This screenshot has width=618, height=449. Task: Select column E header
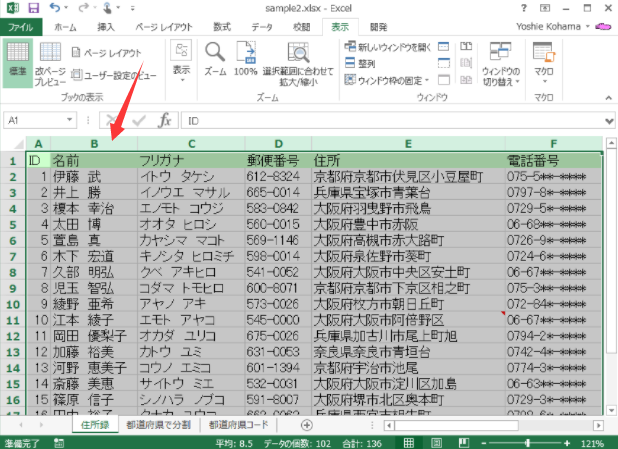[x=408, y=143]
